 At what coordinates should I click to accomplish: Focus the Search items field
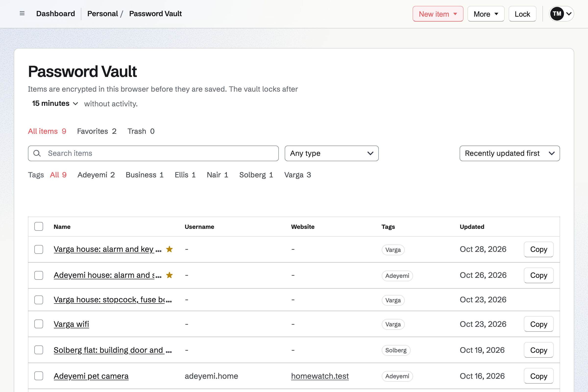tap(153, 153)
